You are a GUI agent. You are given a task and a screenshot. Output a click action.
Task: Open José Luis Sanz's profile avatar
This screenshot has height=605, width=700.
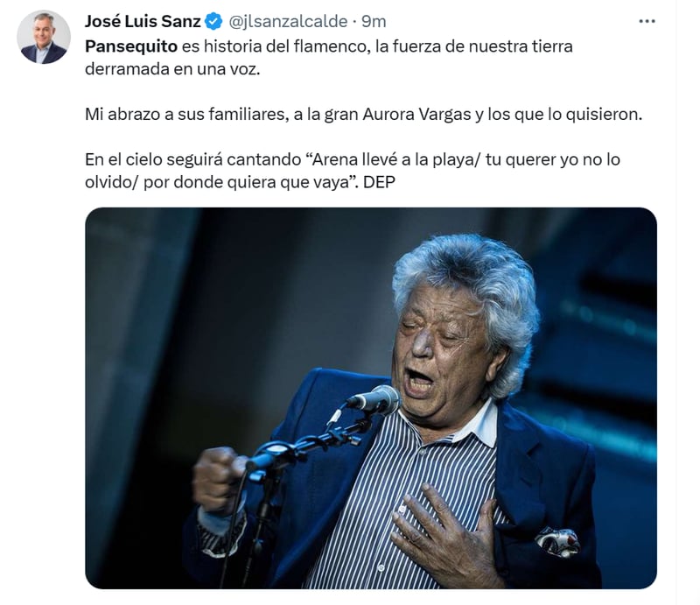(x=44, y=37)
